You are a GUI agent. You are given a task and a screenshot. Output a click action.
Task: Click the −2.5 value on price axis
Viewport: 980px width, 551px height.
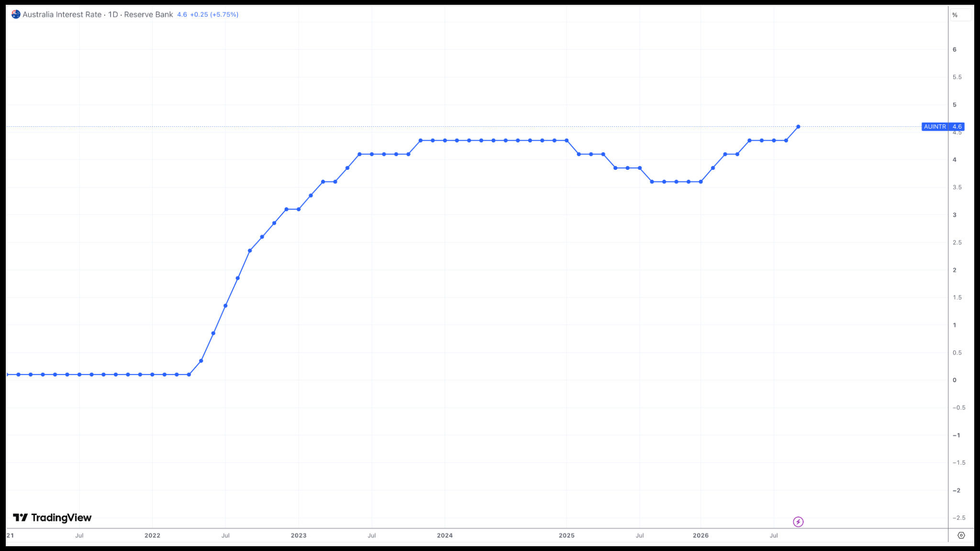pyautogui.click(x=958, y=518)
